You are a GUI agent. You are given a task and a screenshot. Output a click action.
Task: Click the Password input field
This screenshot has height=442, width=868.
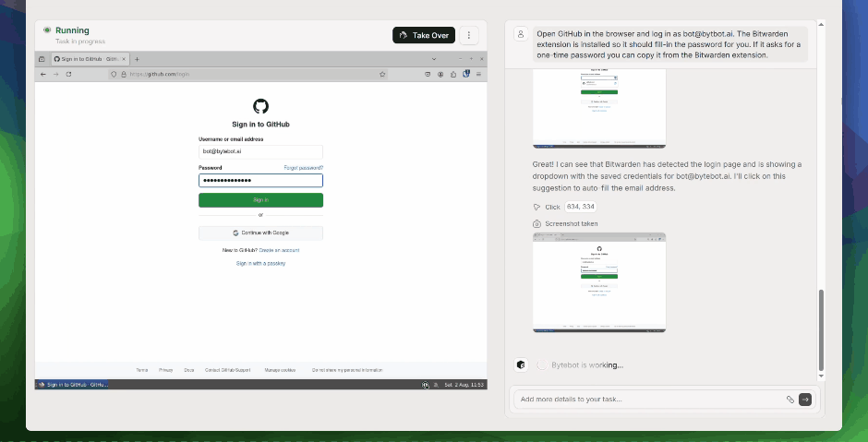coord(260,180)
